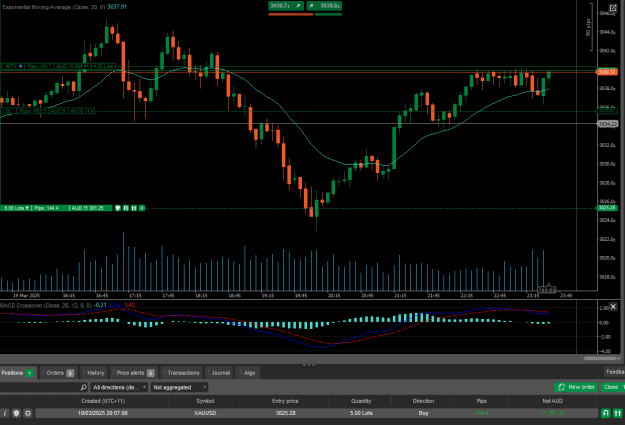
Task: Sort by Entry price column header
Action: pyautogui.click(x=285, y=401)
